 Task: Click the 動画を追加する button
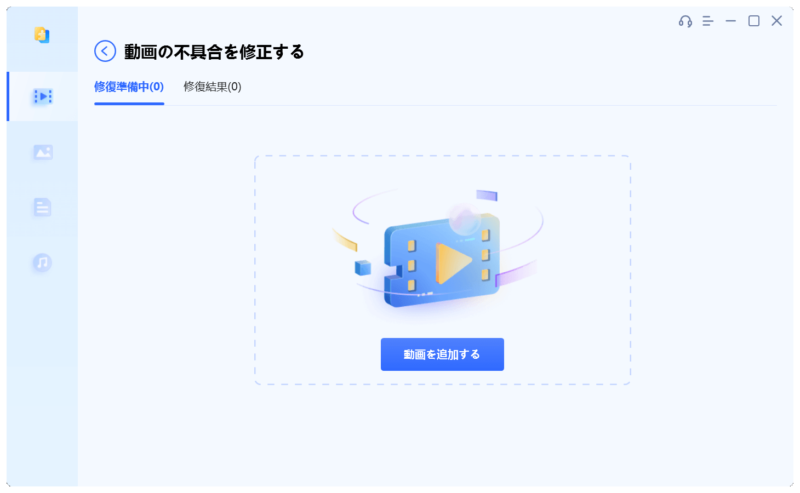point(442,354)
